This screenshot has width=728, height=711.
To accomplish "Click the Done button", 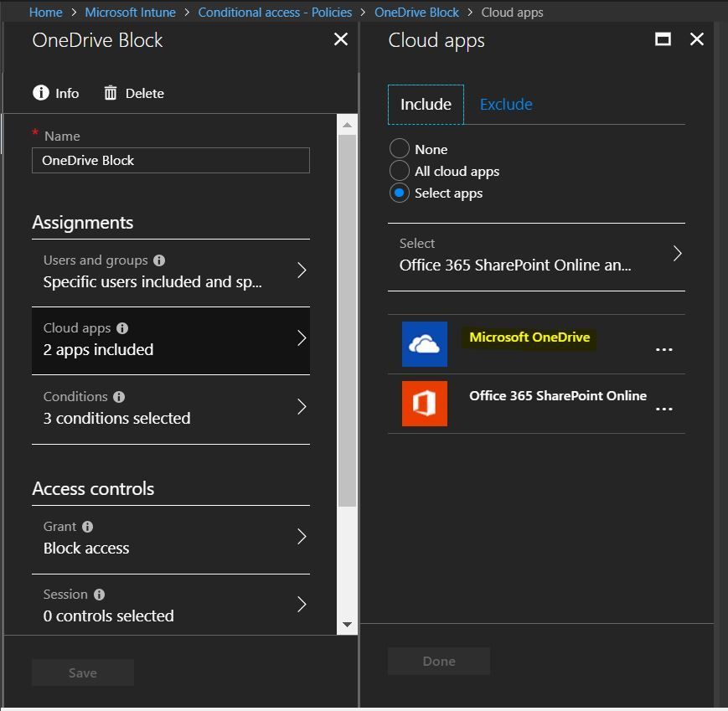I will point(439,661).
